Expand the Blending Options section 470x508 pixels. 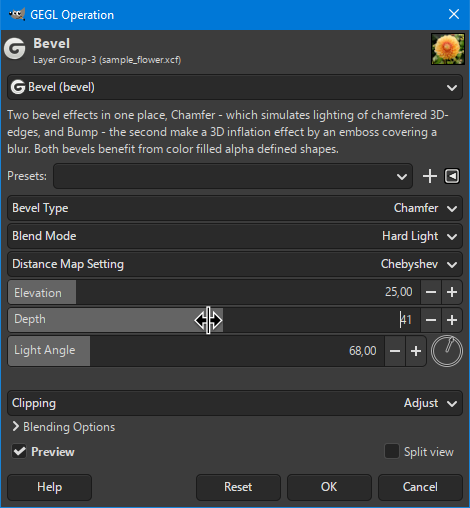63,427
